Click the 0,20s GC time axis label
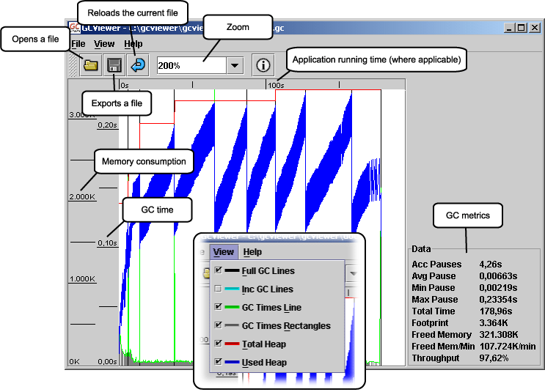This screenshot has width=545, height=392. click(107, 125)
